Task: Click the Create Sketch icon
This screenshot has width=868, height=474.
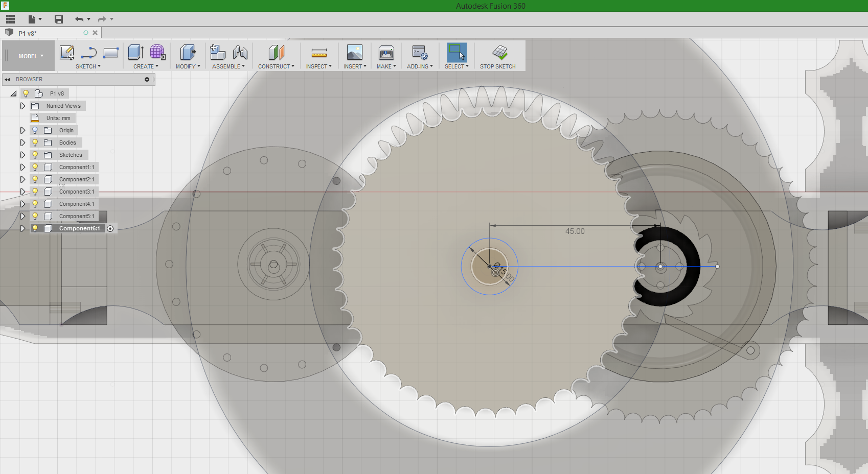Action: coord(67,52)
